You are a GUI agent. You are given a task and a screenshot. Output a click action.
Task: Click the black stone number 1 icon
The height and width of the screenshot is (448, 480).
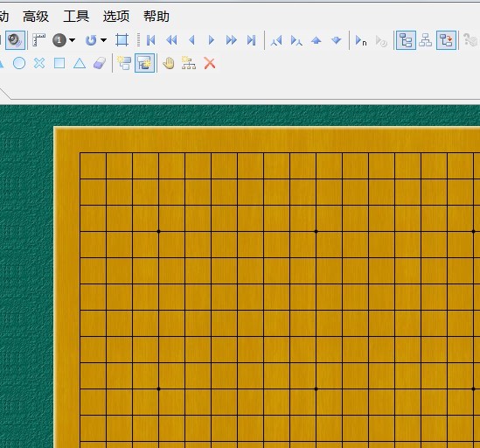click(x=59, y=40)
